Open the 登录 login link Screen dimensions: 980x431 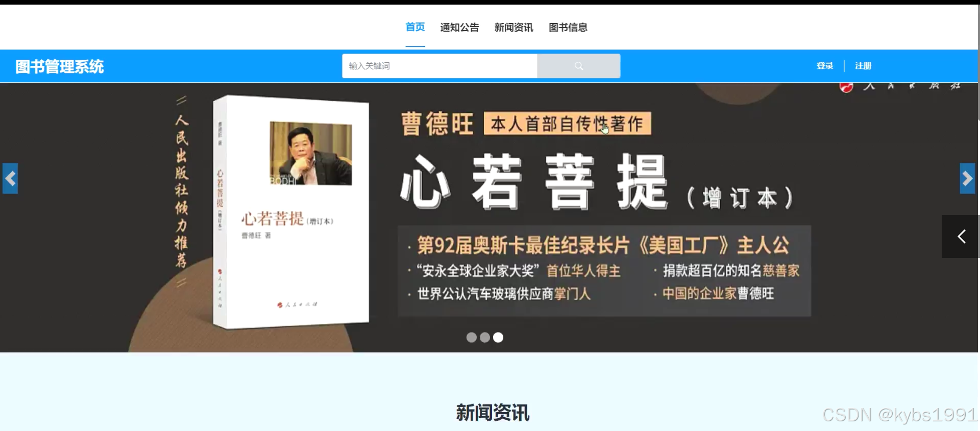[x=825, y=65]
